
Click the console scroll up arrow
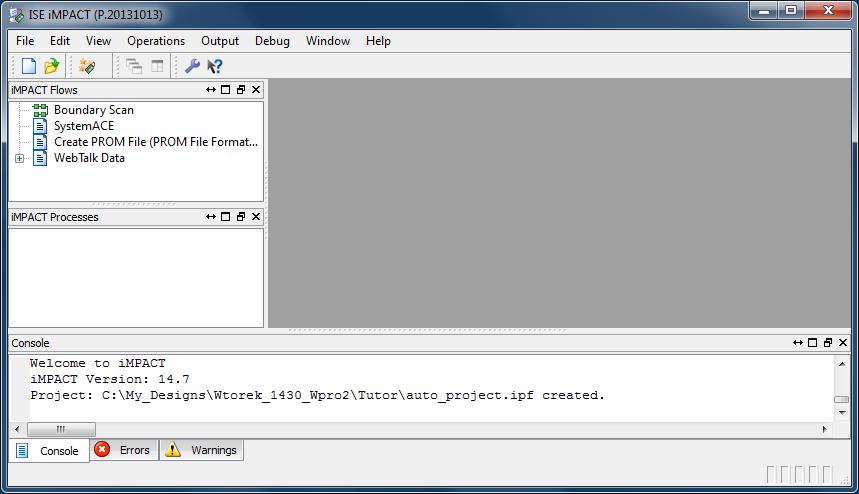842,363
